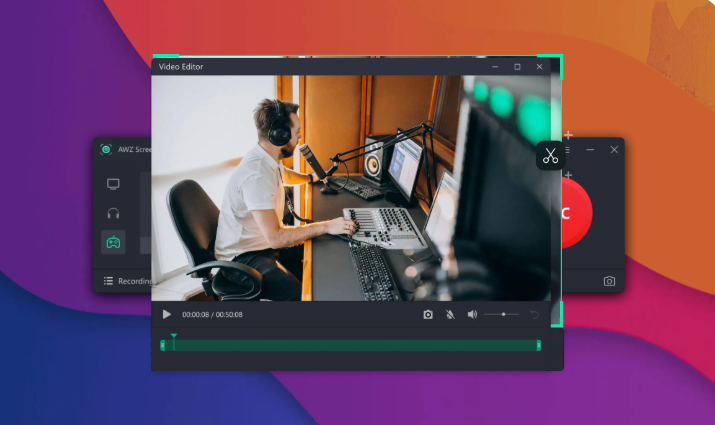The width and height of the screenshot is (715, 425).
Task: Select audio recording headphones mode
Action: tap(113, 213)
